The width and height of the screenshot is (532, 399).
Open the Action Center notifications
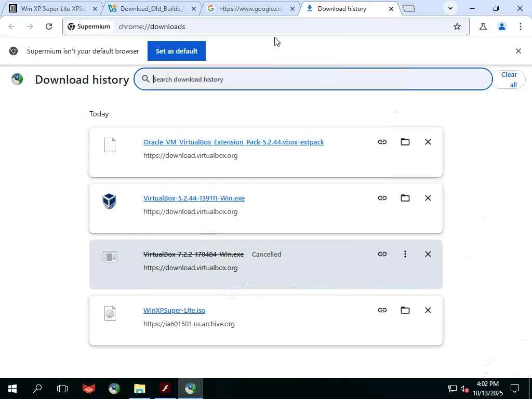[x=515, y=389]
